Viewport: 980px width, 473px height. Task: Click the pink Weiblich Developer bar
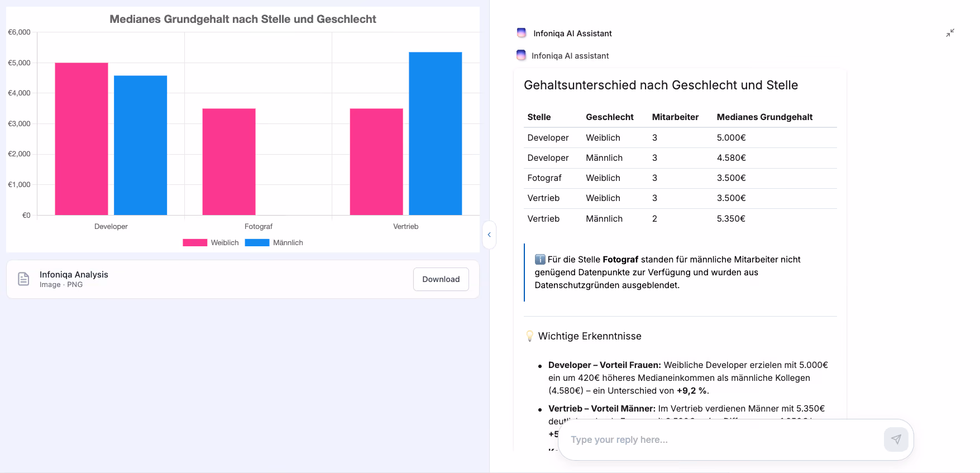pyautogui.click(x=82, y=138)
